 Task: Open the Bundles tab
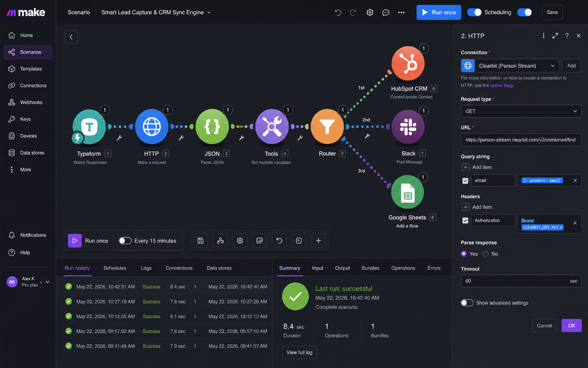(x=370, y=268)
